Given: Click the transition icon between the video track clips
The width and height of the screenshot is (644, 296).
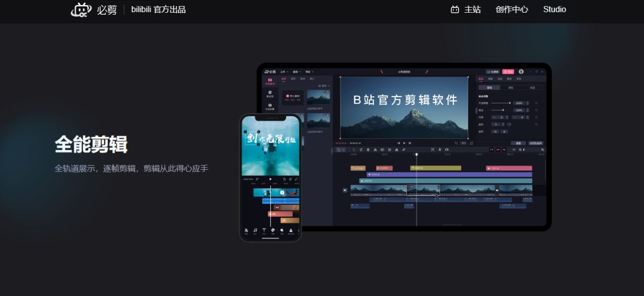Looking at the screenshot, I should tap(497, 190).
